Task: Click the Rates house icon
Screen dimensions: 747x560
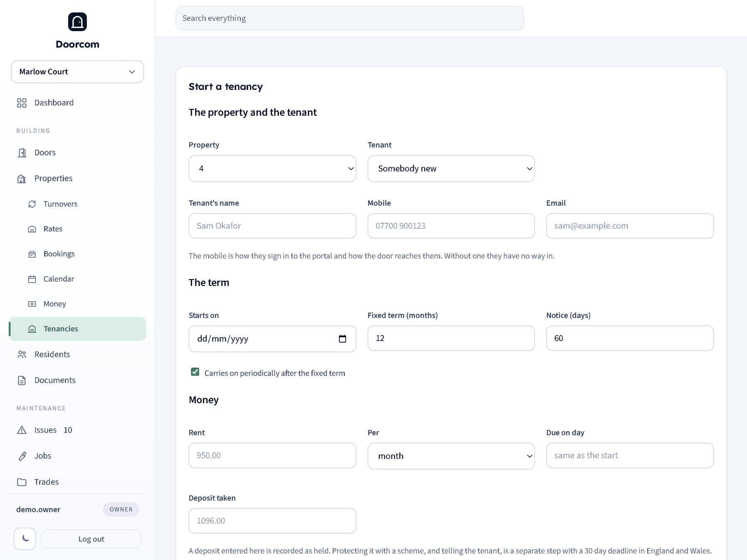Action: 32,229
